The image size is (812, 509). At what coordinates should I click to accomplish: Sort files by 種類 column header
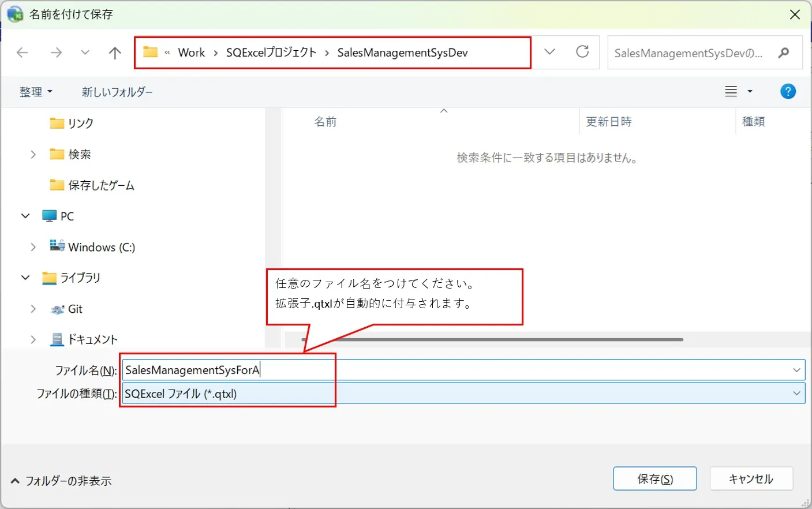click(753, 122)
